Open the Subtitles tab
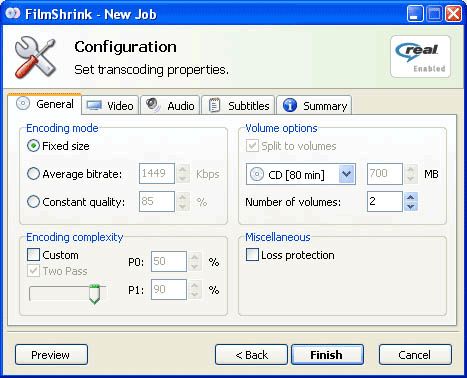467x378 pixels. (238, 106)
